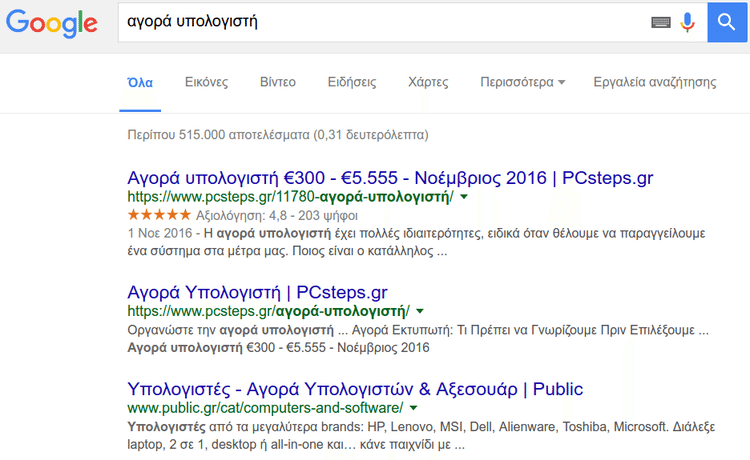Open the Χάρτες tab

(x=428, y=82)
